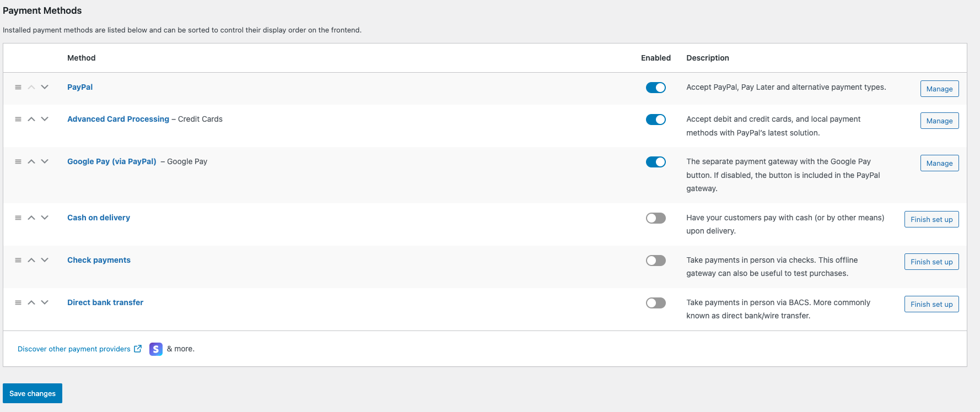Open the PayPal method link
This screenshot has width=980, height=412.
(x=80, y=87)
